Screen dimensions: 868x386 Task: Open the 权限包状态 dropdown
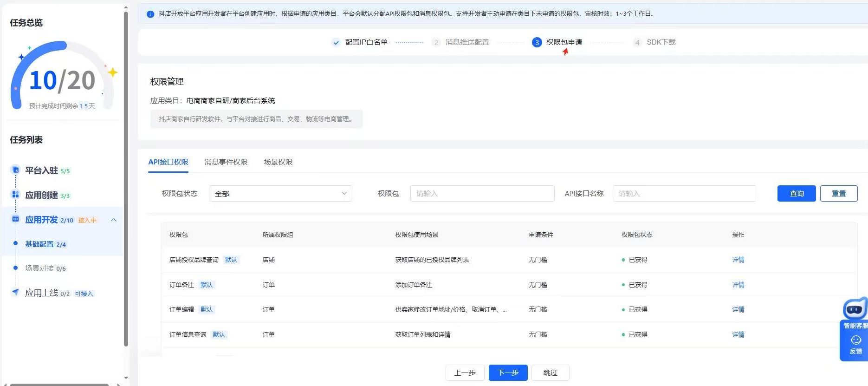coord(280,194)
